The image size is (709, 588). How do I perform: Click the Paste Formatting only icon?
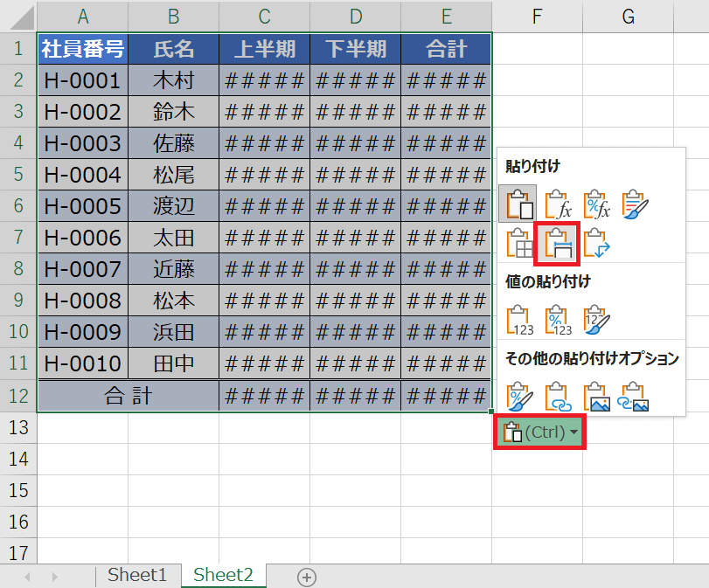(518, 396)
